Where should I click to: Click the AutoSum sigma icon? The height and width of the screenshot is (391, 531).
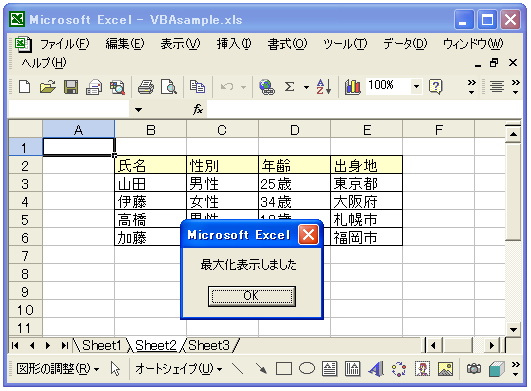289,87
